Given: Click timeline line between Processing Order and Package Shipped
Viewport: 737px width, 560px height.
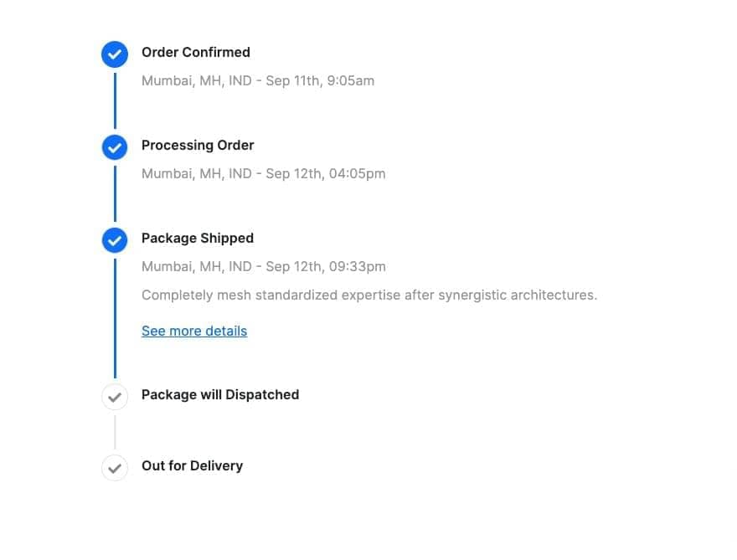Looking at the screenshot, I should pyautogui.click(x=115, y=193).
